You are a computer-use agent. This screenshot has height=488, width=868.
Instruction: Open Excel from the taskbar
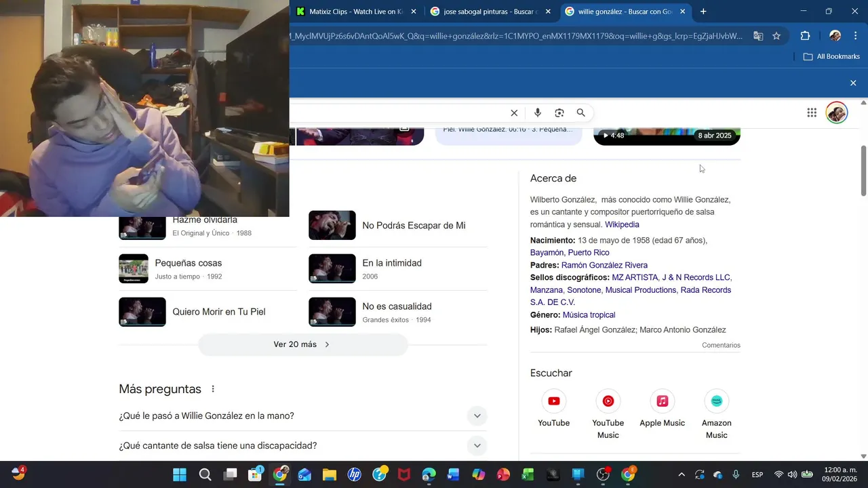(528, 474)
